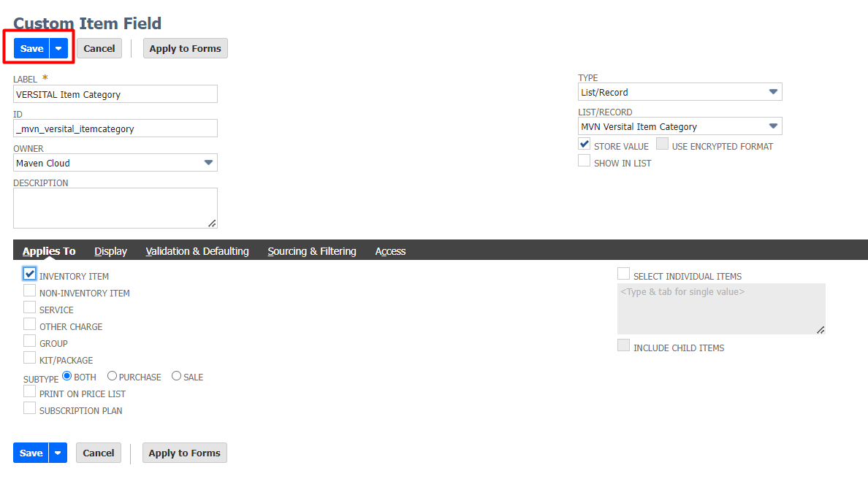The width and height of the screenshot is (868, 487).
Task: Open the List/Record dropdown
Action: point(773,126)
